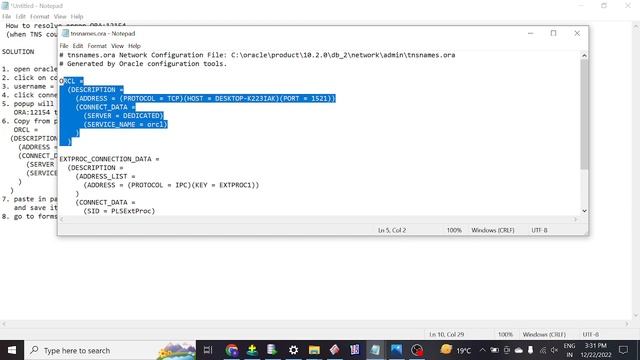The width and height of the screenshot is (640, 360).
Task: Open Help menu in Untitled Notepad window
Action: [x=77, y=16]
